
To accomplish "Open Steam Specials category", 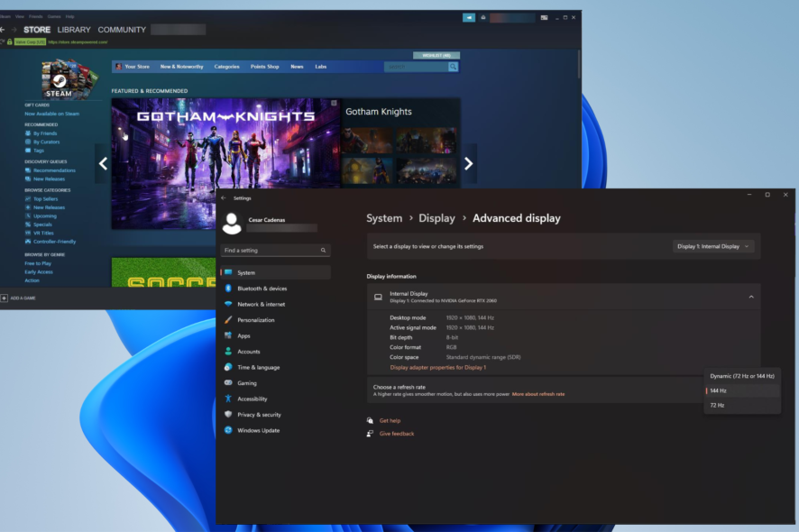I will (x=42, y=225).
